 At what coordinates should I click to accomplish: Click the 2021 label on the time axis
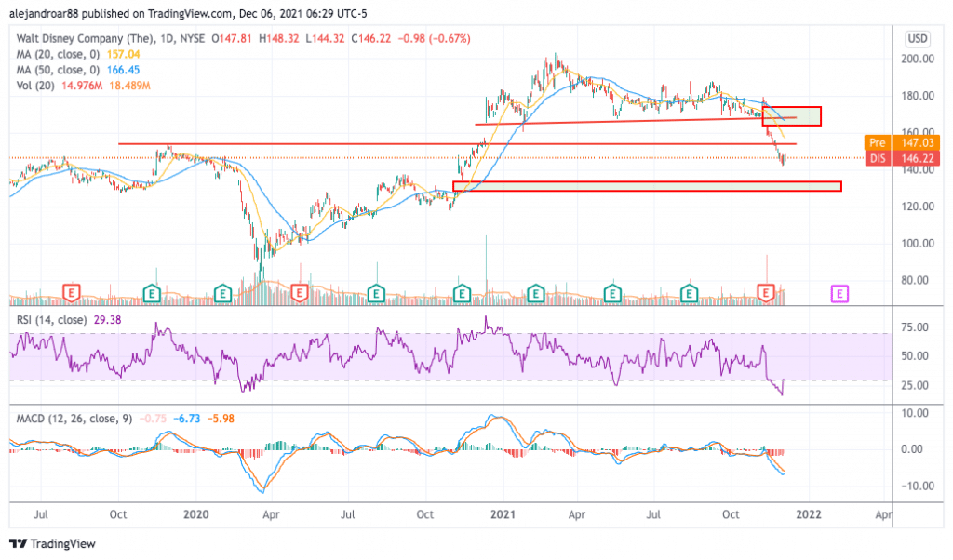503,514
